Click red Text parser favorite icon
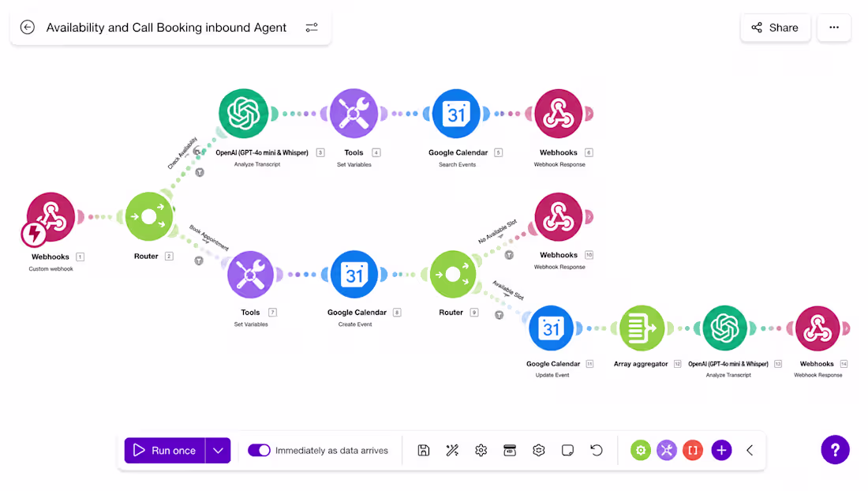The height and width of the screenshot is (491, 868). pyautogui.click(x=693, y=451)
